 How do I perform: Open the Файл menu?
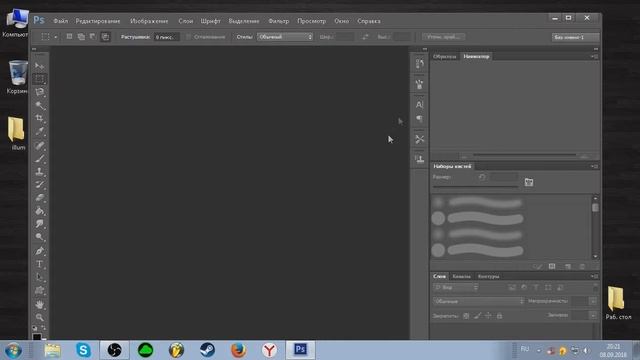click(60, 21)
